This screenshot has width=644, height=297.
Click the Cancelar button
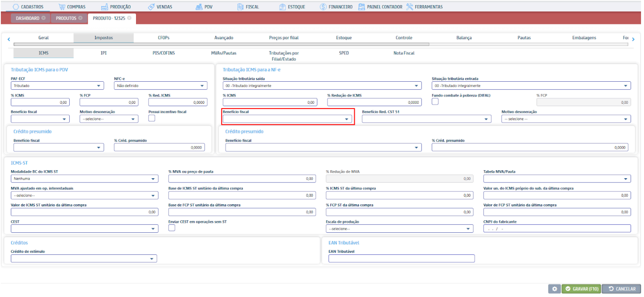(621, 289)
